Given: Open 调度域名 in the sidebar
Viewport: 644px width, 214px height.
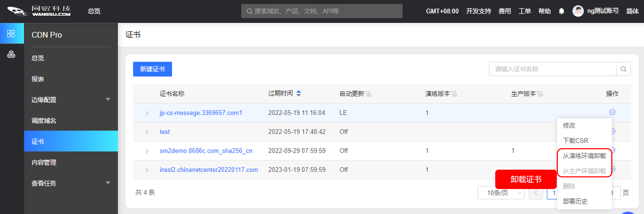Looking at the screenshot, I should 44,121.
